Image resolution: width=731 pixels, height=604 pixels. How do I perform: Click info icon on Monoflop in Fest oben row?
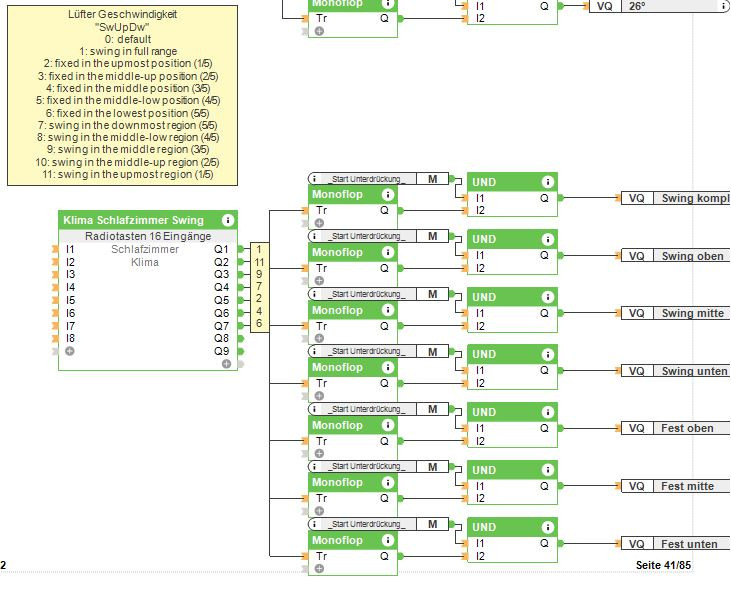point(387,426)
